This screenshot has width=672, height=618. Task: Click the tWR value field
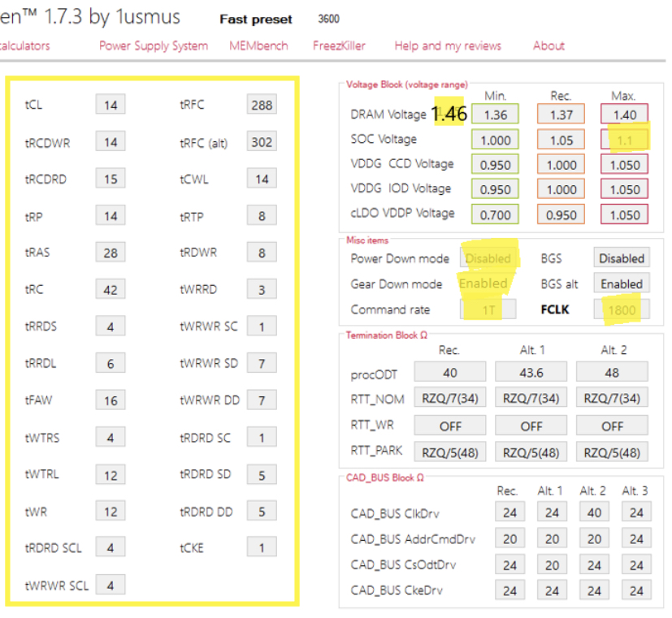[x=111, y=512]
